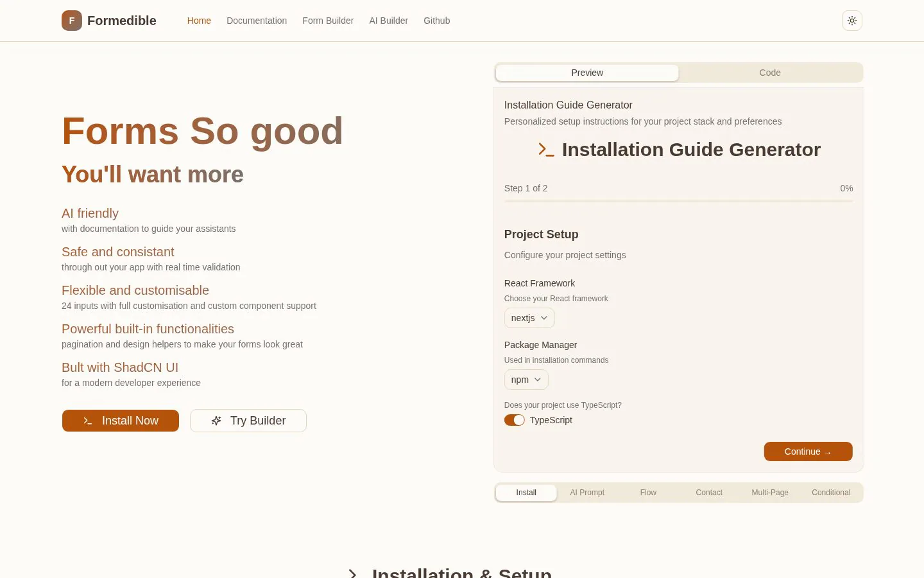Click the Install Now button
The width and height of the screenshot is (924, 578).
121,421
